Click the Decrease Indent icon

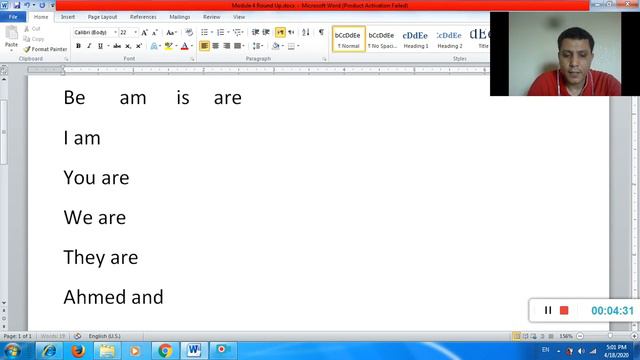click(255, 32)
